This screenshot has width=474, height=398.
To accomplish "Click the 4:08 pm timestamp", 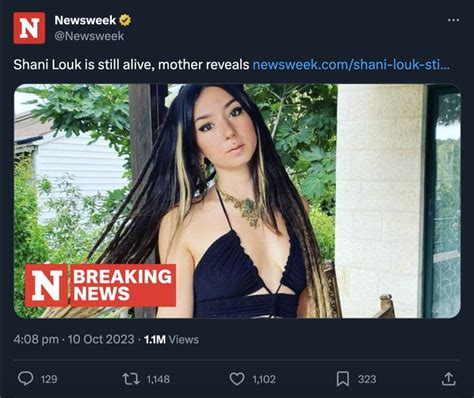I will pyautogui.click(x=36, y=339).
